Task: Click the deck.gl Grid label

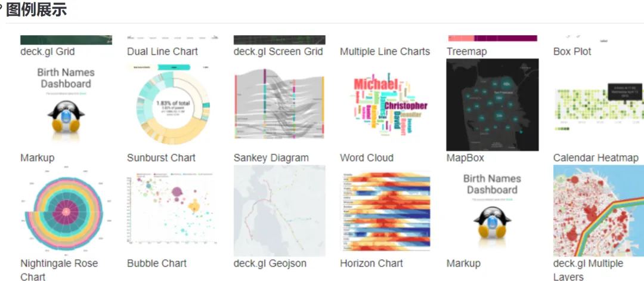Action: point(48,52)
